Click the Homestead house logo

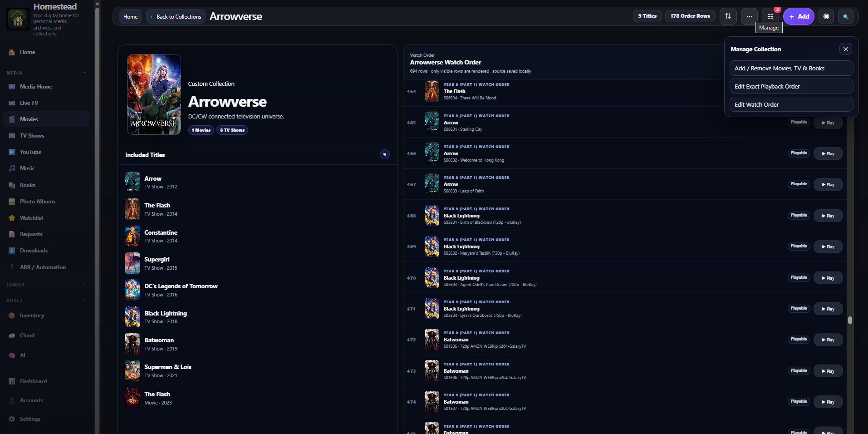(x=18, y=20)
